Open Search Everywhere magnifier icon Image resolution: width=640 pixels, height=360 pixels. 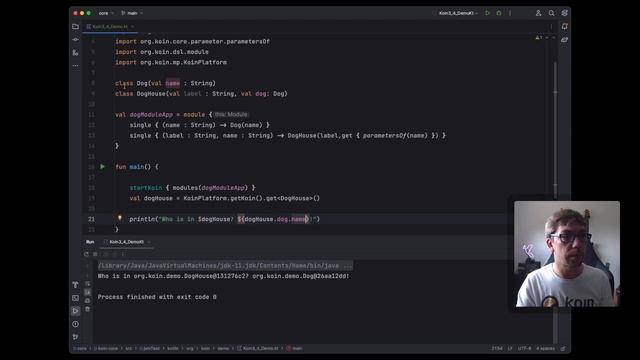(x=551, y=13)
